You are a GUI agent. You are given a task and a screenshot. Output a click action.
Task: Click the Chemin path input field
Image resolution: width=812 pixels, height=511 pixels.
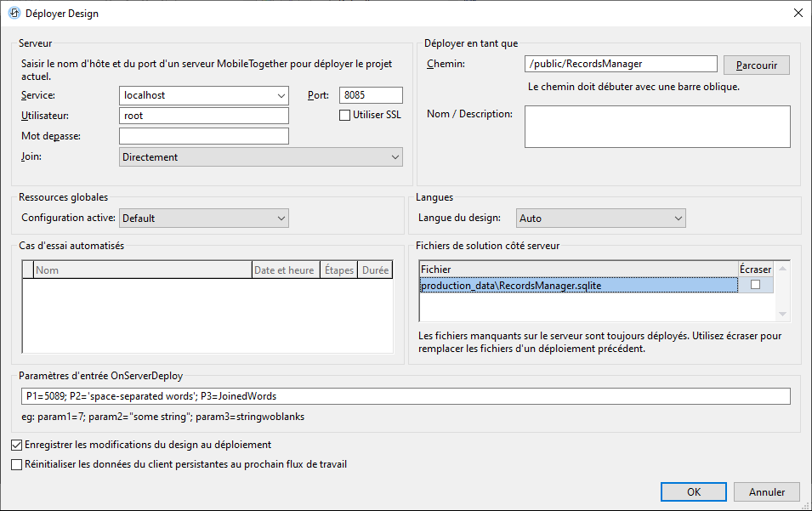pos(621,64)
